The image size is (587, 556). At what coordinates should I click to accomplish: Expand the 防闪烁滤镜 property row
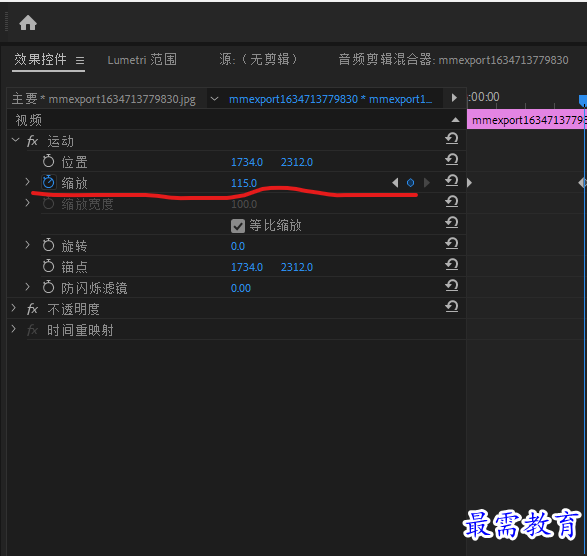click(27, 287)
